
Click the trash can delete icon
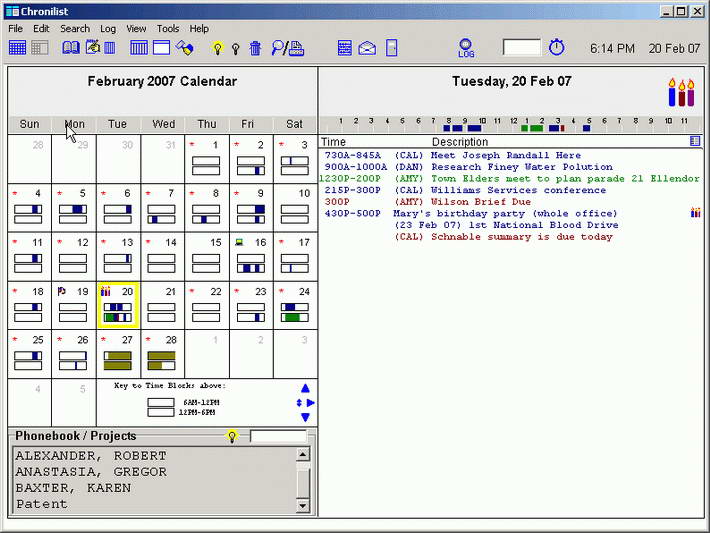pos(255,48)
